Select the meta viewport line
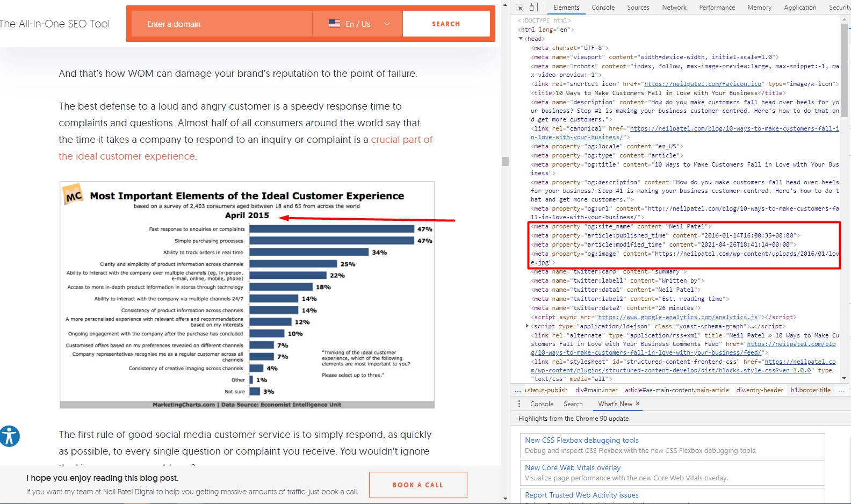Screen dimensions: 851x504 [654, 57]
